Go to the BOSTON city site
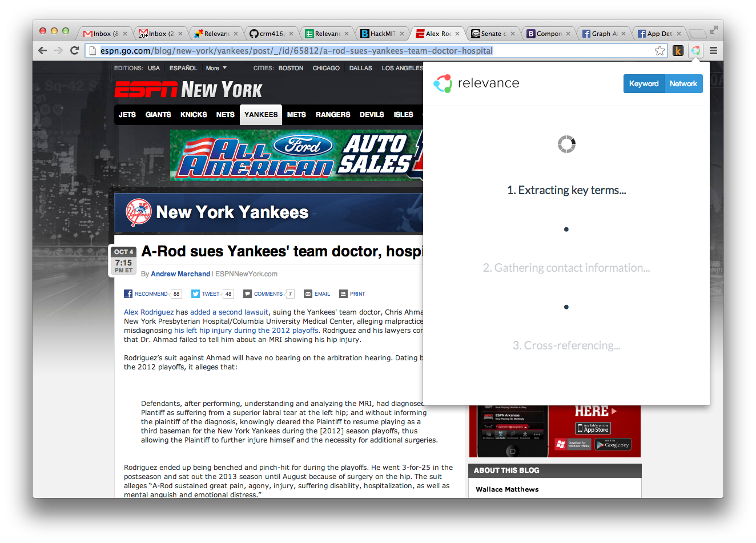Image resolution: width=756 pixels, height=543 pixels. click(x=291, y=68)
